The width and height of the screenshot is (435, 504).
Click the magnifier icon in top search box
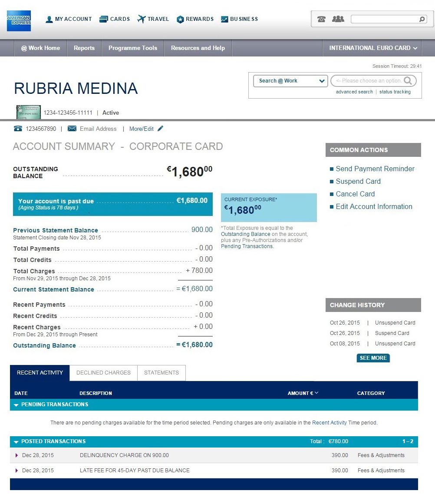click(x=422, y=19)
